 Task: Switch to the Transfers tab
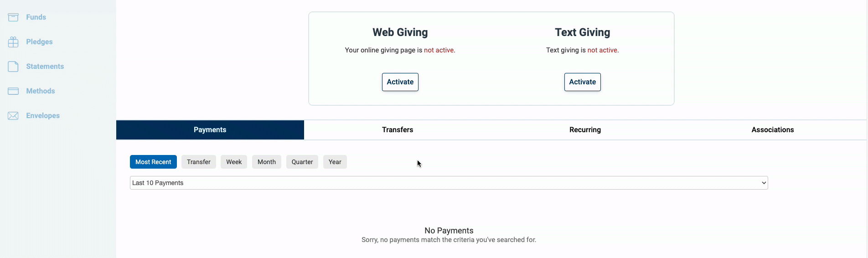(x=398, y=130)
